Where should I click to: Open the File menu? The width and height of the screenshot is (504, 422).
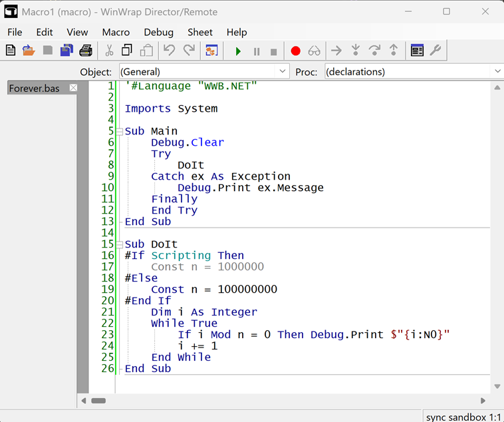tap(15, 32)
